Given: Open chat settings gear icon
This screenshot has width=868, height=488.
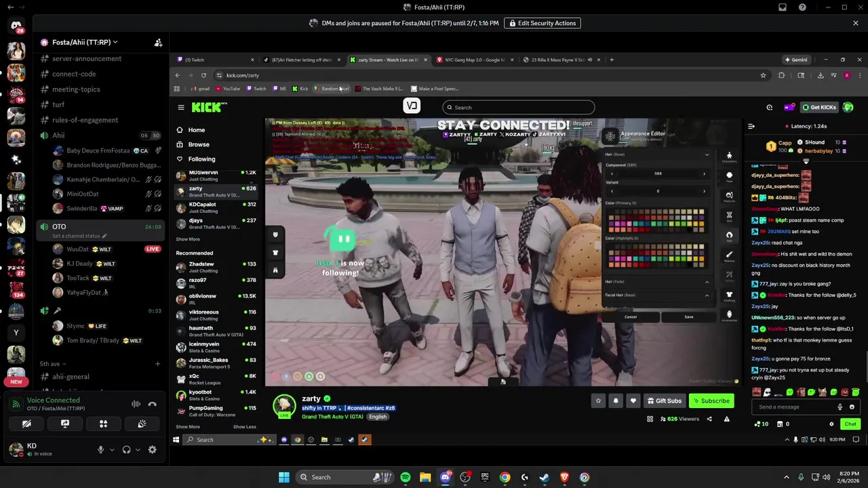Looking at the screenshot, I should pos(831,424).
